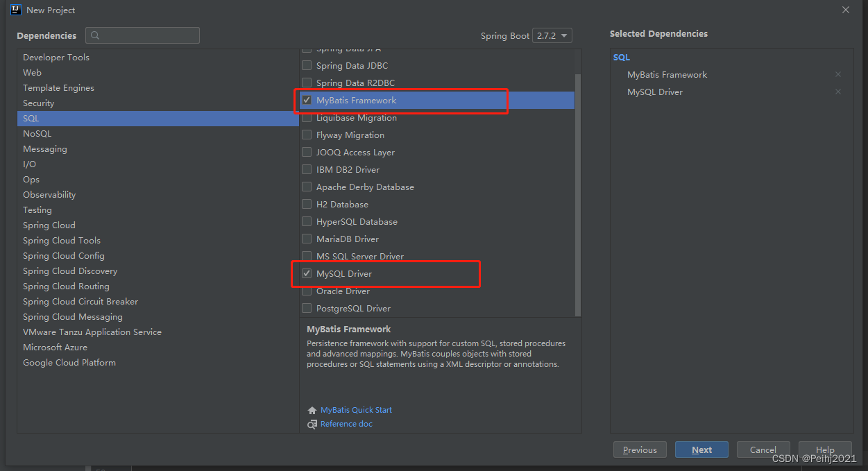The image size is (868, 471).
Task: Enable the Flyway Migration checkbox
Action: pos(307,135)
